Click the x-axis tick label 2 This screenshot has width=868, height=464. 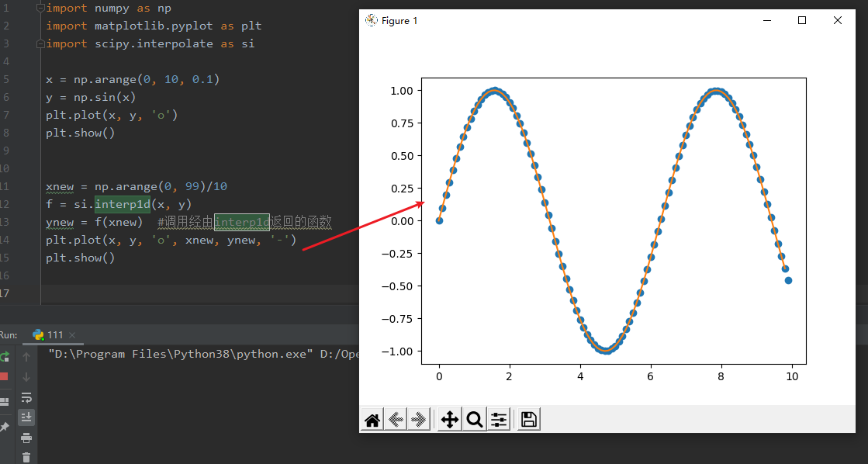(x=510, y=376)
